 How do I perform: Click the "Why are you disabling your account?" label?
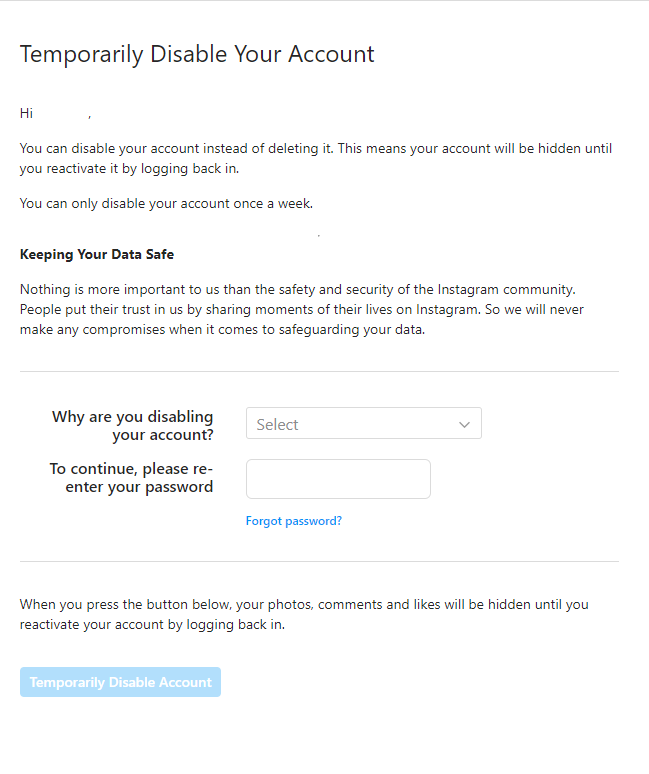133,425
